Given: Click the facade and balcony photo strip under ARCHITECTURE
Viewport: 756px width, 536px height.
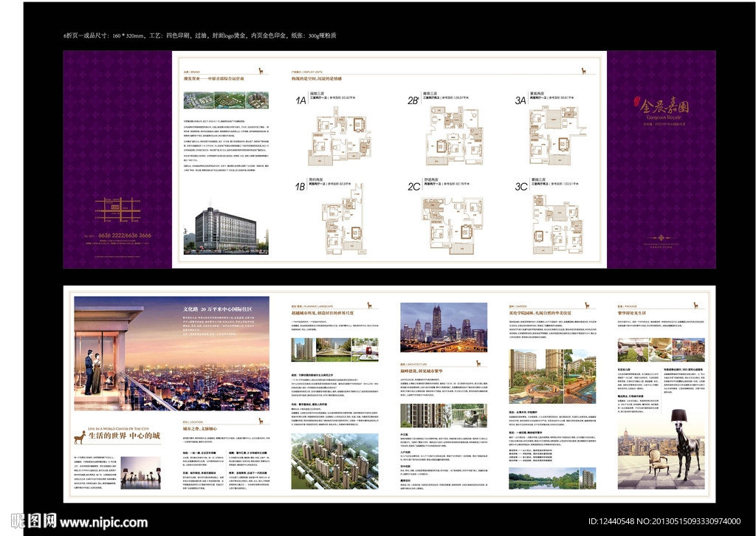Looking at the screenshot, I should (x=444, y=416).
